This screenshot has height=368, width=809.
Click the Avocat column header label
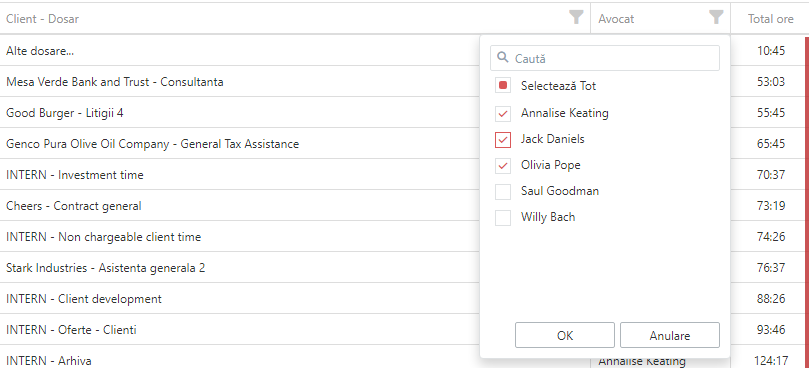click(616, 19)
